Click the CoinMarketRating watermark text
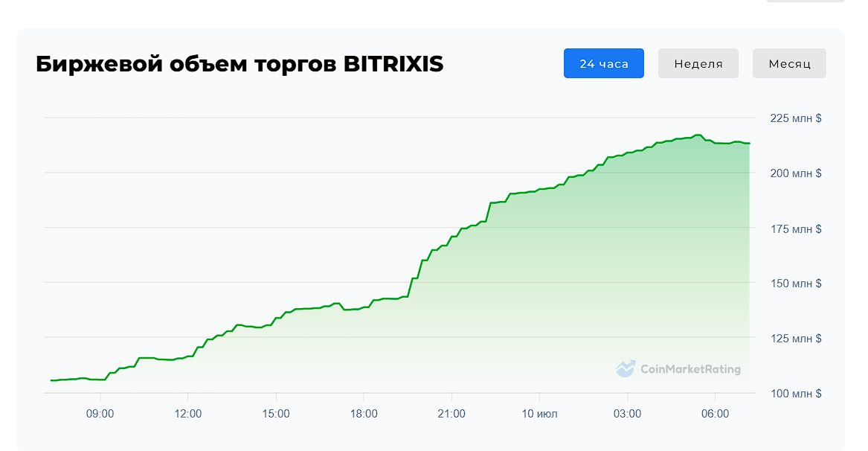This screenshot has width=868, height=451. pyautogui.click(x=689, y=369)
